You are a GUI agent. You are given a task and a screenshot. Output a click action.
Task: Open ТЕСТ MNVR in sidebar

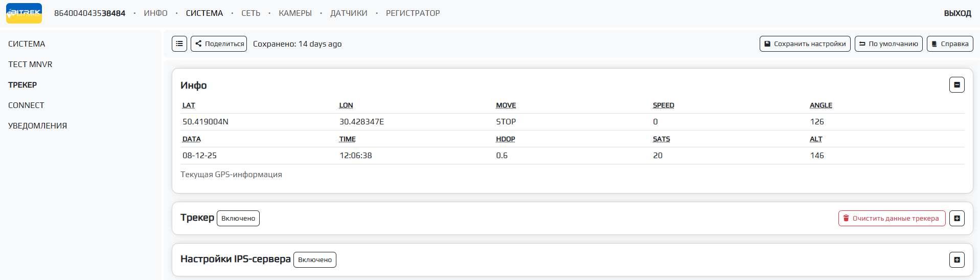pyautogui.click(x=30, y=64)
